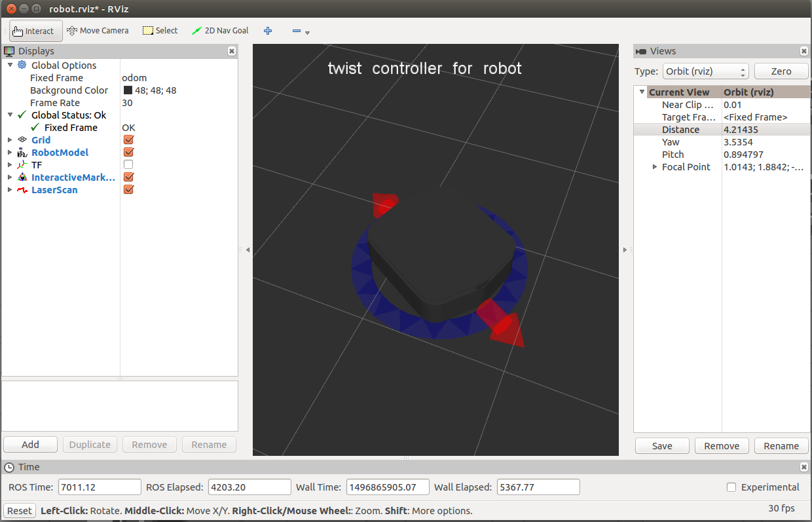
Task: Enable the TF display checkbox
Action: click(x=128, y=165)
